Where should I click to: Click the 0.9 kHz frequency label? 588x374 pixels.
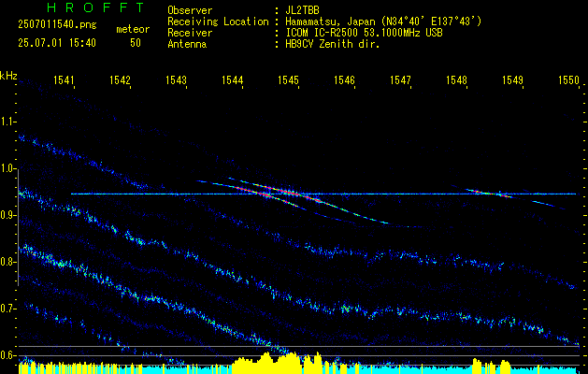click(x=7, y=215)
